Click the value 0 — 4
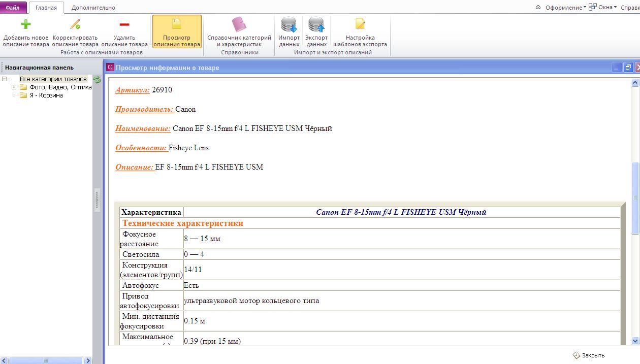640x364 pixels. pos(194,254)
